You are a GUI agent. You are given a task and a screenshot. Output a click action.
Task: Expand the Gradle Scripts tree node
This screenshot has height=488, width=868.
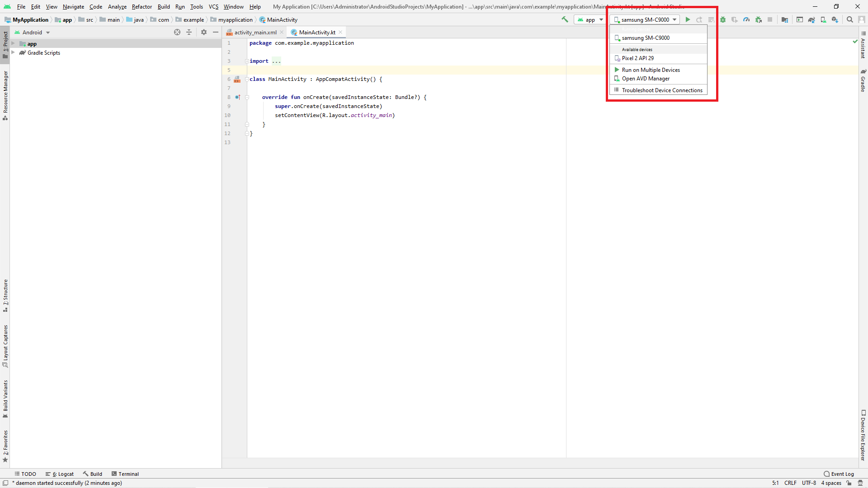[13, 52]
